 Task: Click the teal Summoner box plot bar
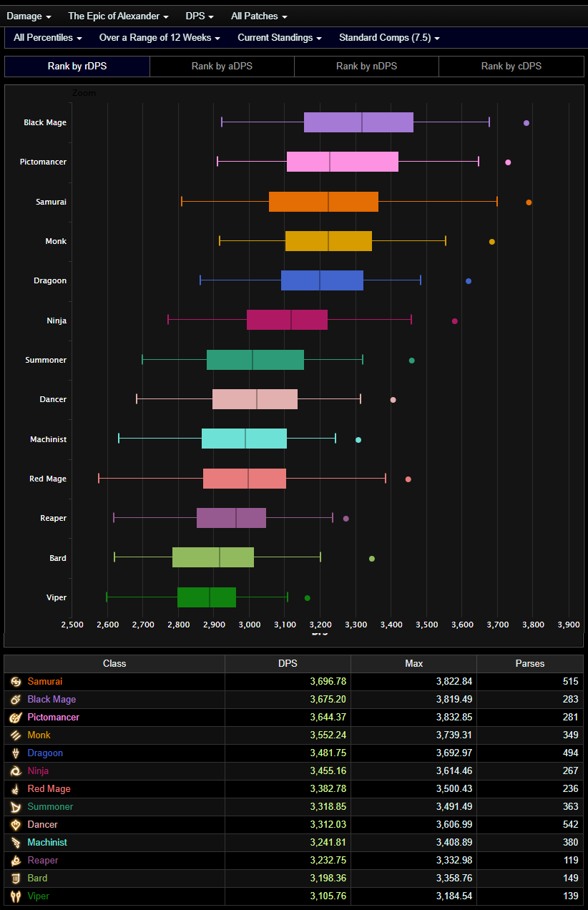tap(255, 360)
